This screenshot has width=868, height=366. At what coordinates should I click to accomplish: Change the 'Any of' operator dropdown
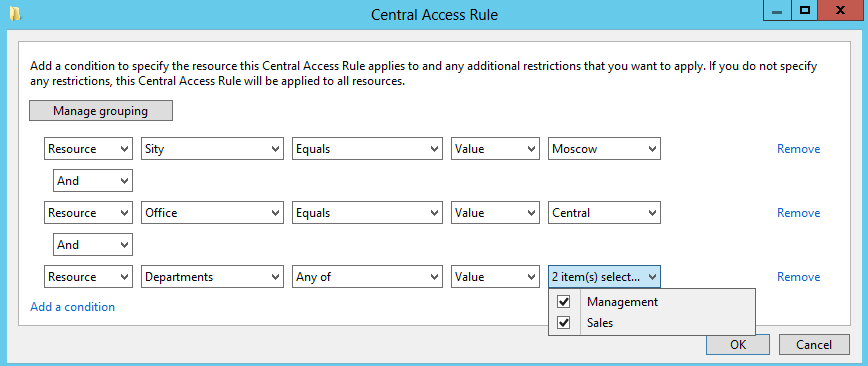[367, 277]
